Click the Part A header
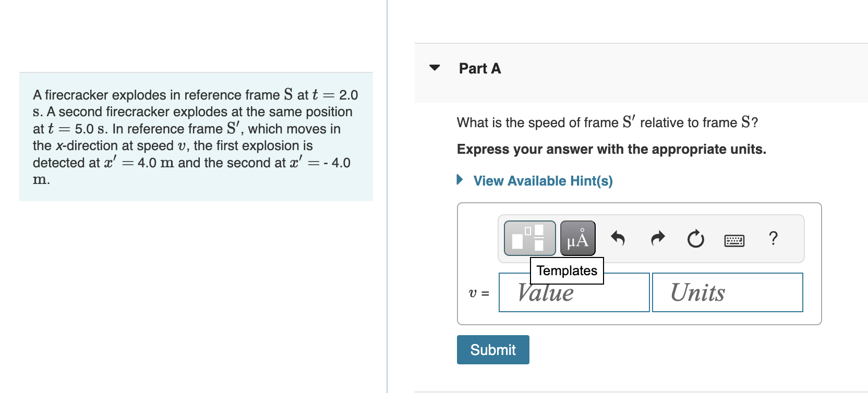This screenshot has height=393, width=868. [479, 68]
